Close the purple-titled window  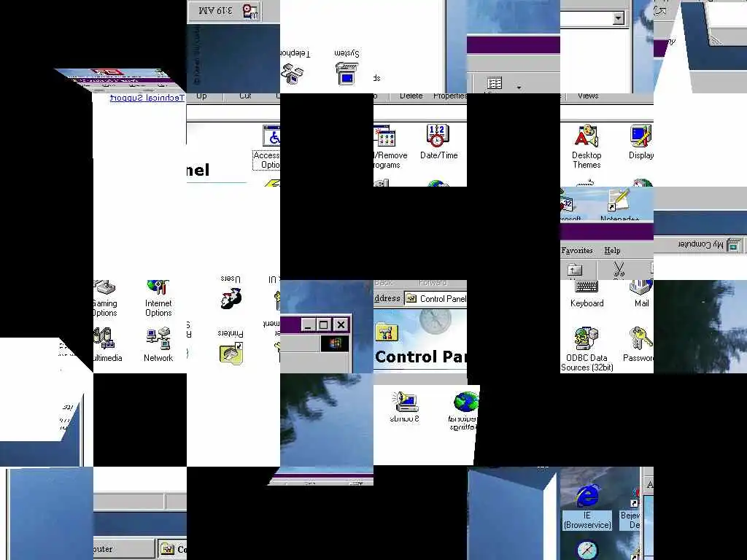pyautogui.click(x=341, y=324)
